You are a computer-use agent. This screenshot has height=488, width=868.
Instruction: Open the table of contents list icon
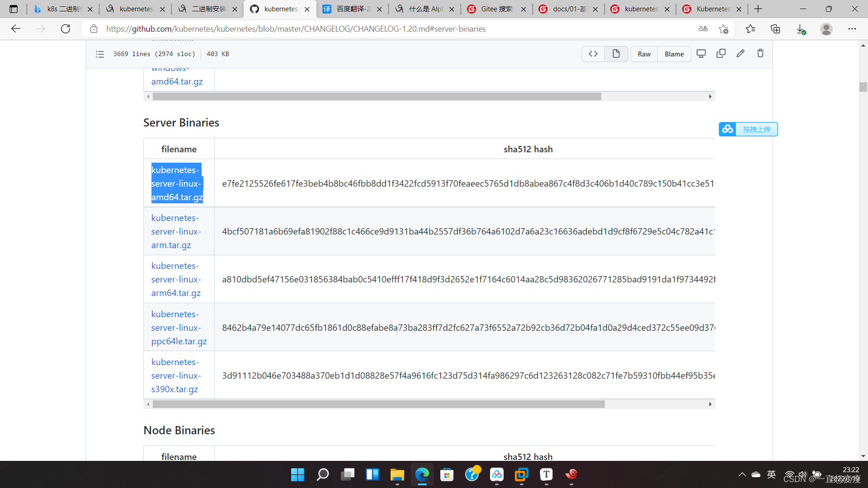coord(100,54)
